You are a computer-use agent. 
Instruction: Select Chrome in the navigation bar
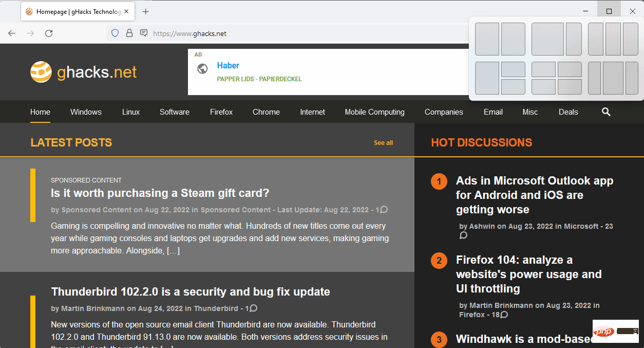click(266, 112)
